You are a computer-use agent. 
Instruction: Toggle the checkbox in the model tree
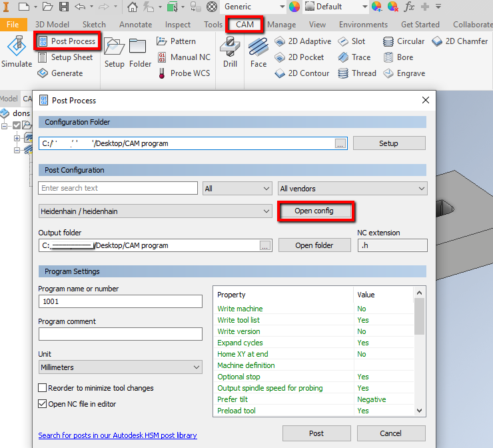(x=17, y=125)
